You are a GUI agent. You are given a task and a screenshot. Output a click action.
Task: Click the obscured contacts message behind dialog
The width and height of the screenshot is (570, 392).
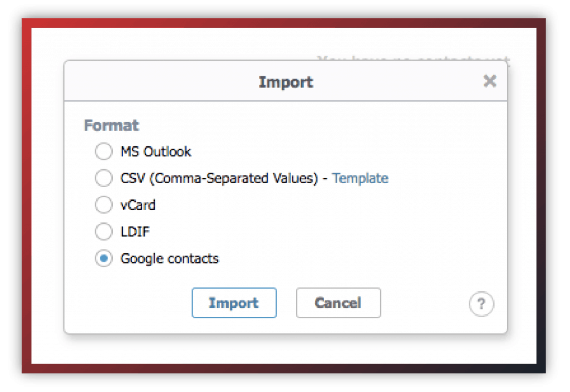coord(414,58)
